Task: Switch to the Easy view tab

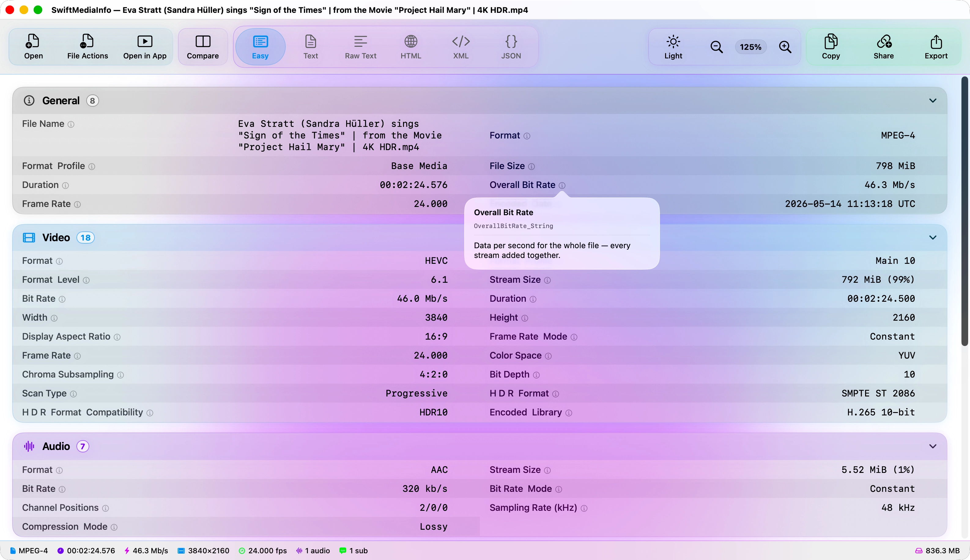Action: 260,46
